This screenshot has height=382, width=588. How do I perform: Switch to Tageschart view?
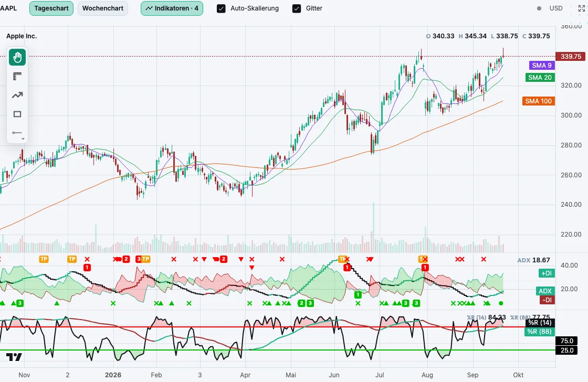[51, 8]
